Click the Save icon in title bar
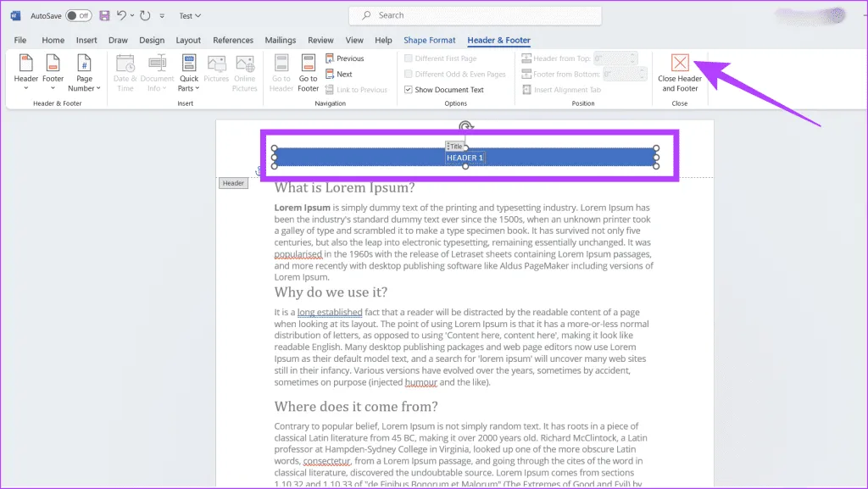This screenshot has width=868, height=489. point(104,15)
